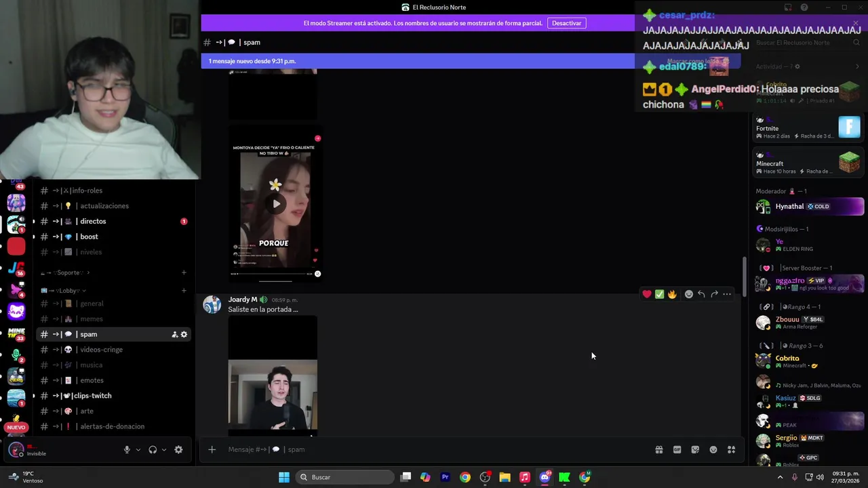Image resolution: width=868 pixels, height=488 pixels.
Task: Open the boost channel
Action: (114, 237)
